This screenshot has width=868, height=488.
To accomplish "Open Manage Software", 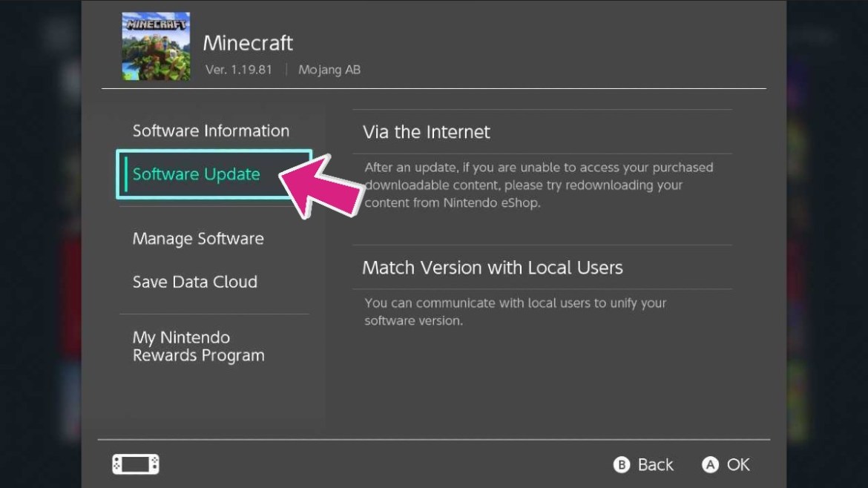I will click(x=198, y=238).
